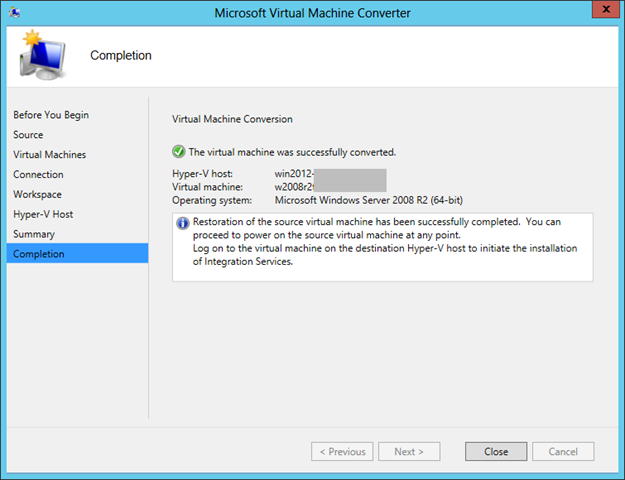Click the restoration completed information text
Screen dimensions: 625x480
[377, 228]
